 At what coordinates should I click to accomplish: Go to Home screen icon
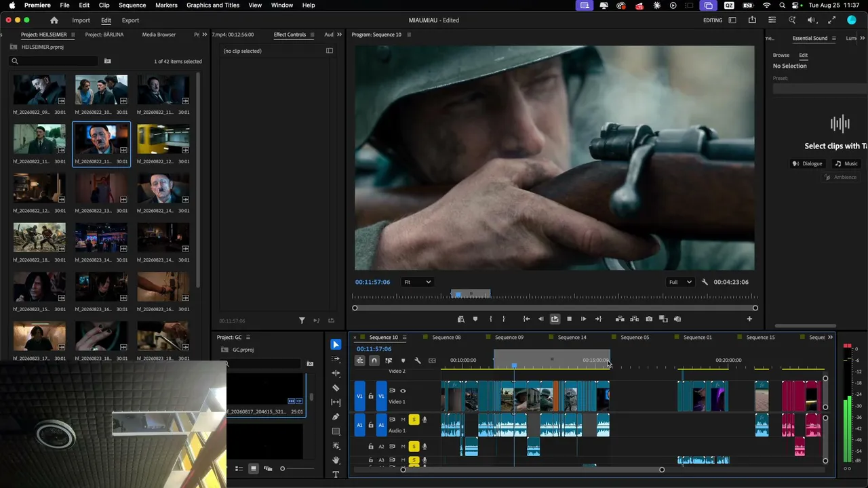pyautogui.click(x=54, y=20)
